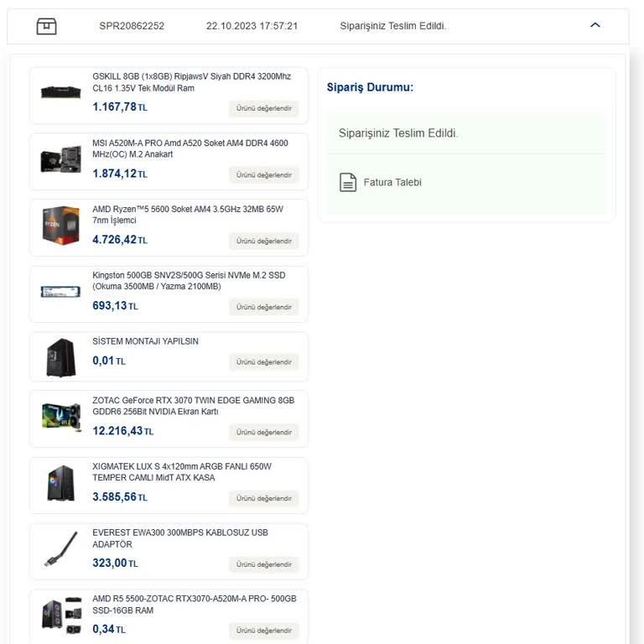This screenshot has height=644, width=644.
Task: Open the AMD Ryzen box thumbnail
Action: [x=60, y=226]
